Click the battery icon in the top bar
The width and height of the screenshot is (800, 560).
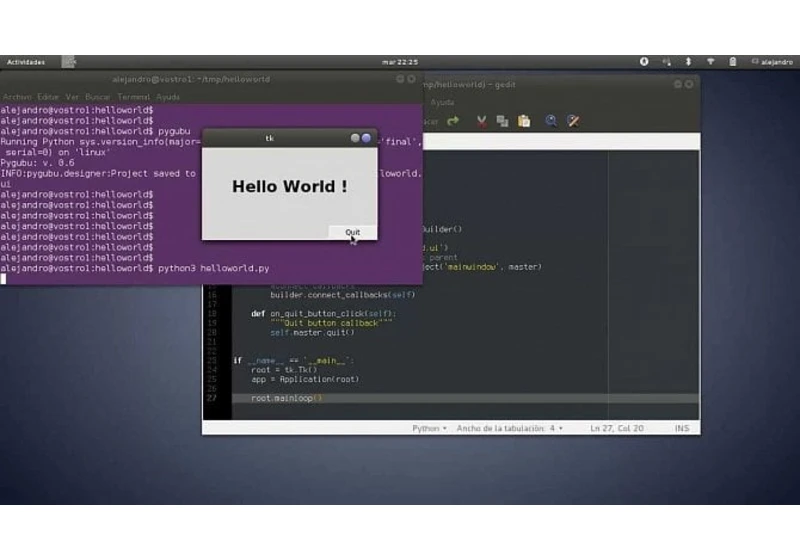(x=733, y=62)
